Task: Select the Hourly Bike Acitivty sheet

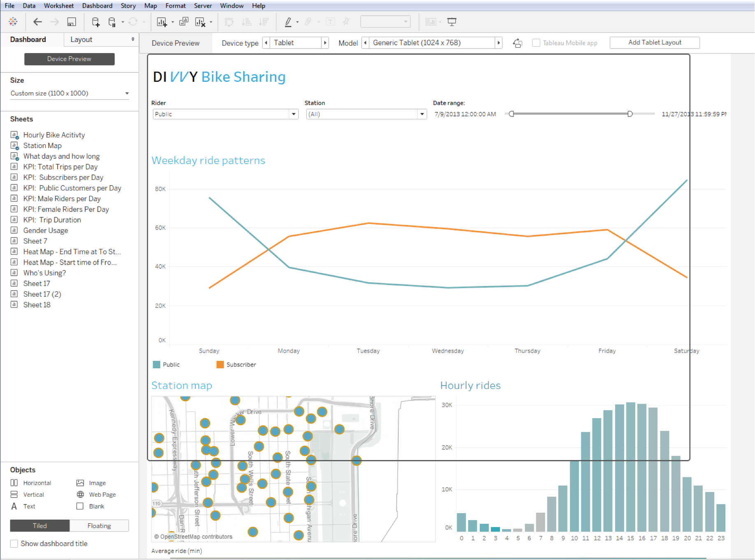Action: (x=54, y=135)
